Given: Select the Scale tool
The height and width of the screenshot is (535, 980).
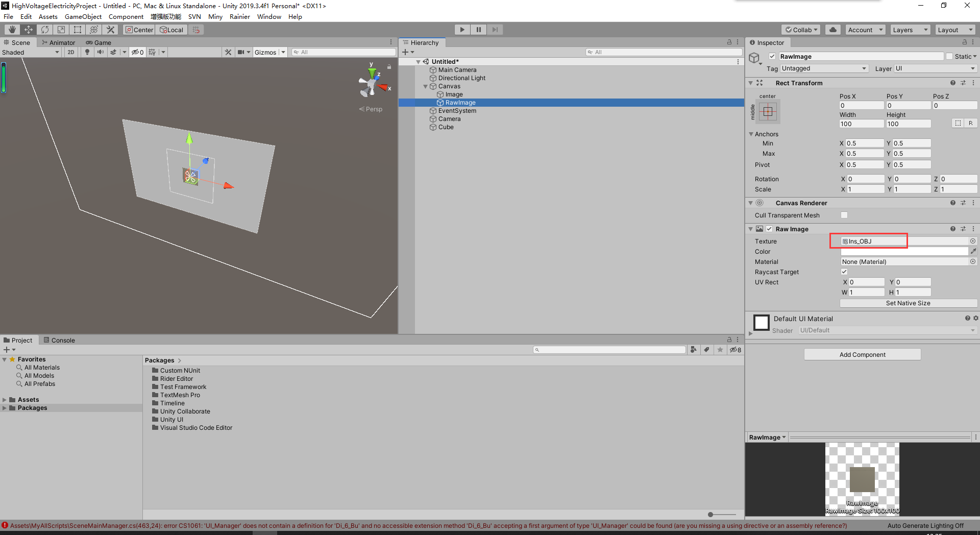Looking at the screenshot, I should click(x=61, y=29).
